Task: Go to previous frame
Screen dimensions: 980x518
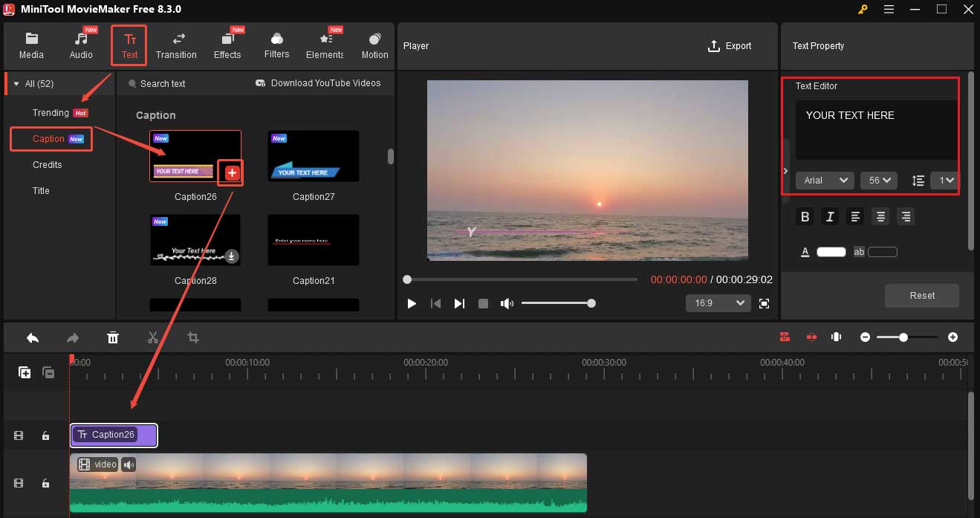Action: (436, 303)
